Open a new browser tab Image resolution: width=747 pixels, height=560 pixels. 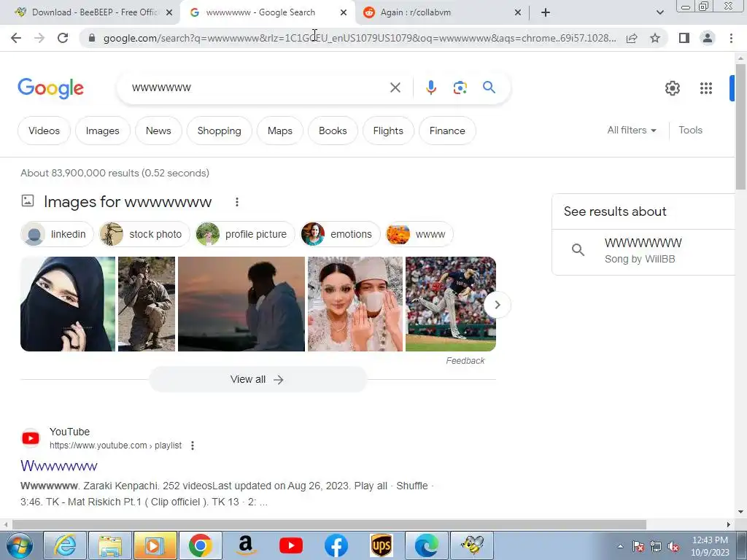[x=546, y=13]
